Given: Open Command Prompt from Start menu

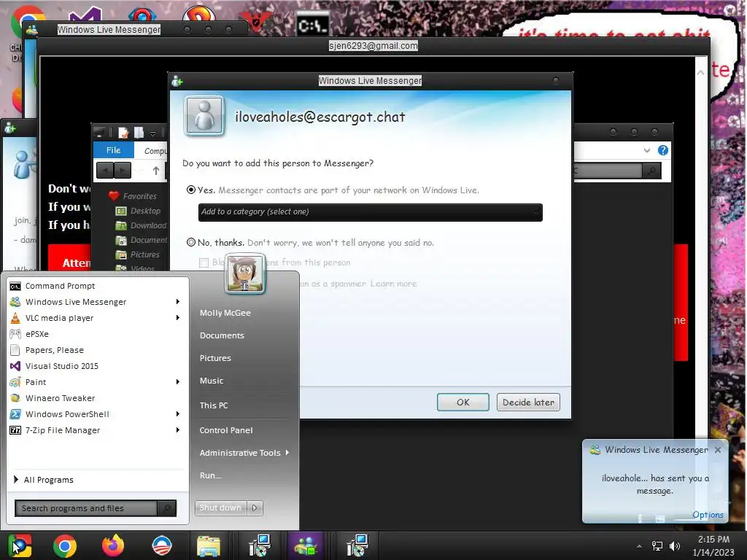Looking at the screenshot, I should pyautogui.click(x=60, y=286).
